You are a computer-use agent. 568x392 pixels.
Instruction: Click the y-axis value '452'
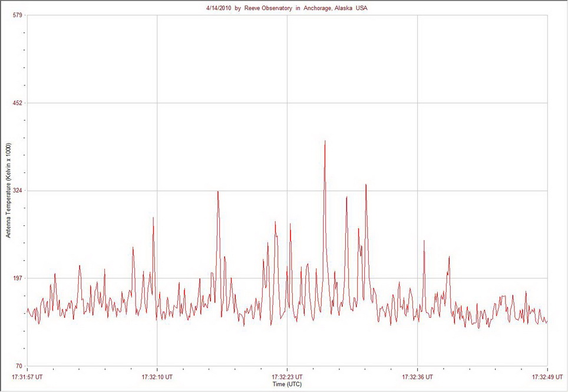pos(18,103)
